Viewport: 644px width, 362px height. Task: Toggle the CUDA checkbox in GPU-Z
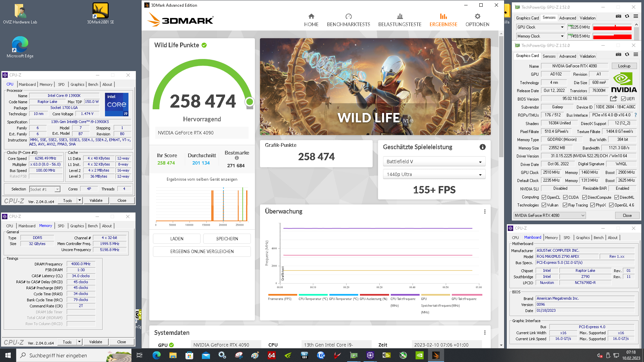pos(565,197)
